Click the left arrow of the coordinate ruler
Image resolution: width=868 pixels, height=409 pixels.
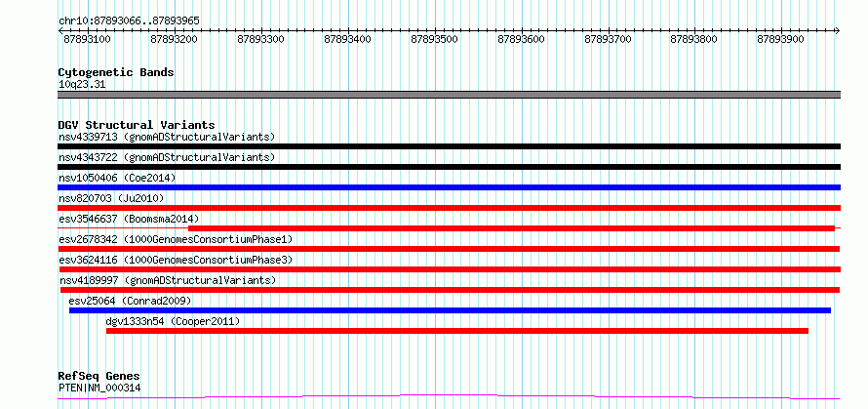(x=60, y=31)
